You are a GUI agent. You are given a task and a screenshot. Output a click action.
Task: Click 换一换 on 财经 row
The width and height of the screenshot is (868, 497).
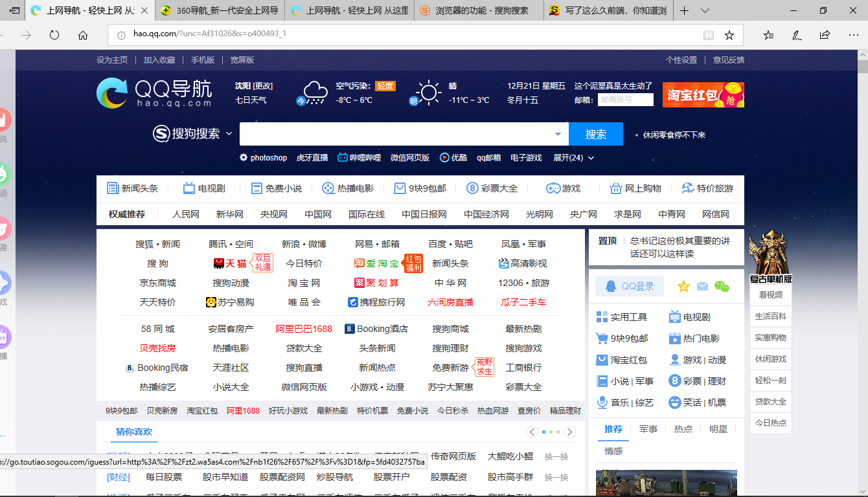(556, 477)
